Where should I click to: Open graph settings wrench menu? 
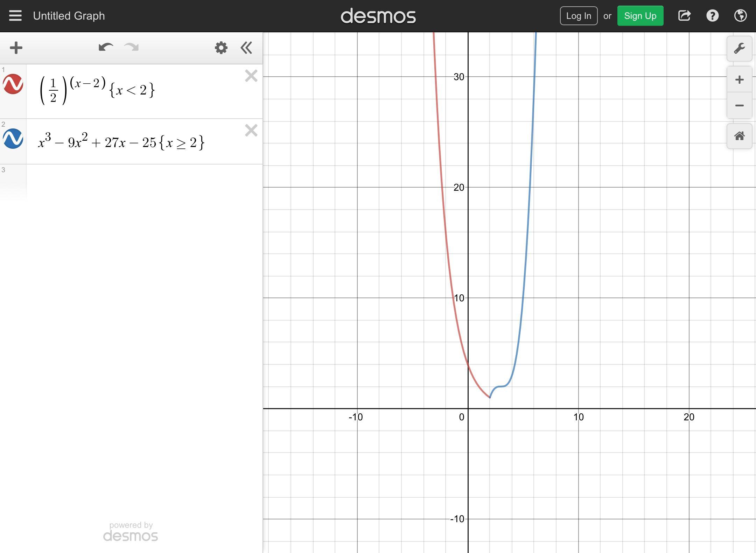pyautogui.click(x=739, y=49)
